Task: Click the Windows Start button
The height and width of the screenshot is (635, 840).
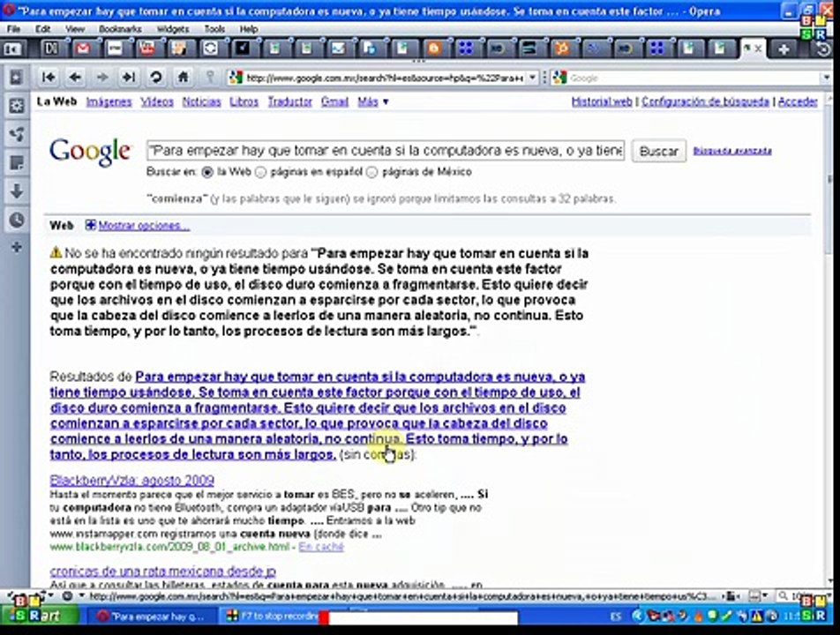Action: (39, 616)
